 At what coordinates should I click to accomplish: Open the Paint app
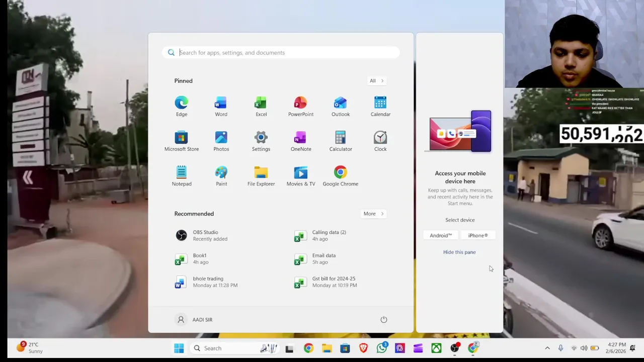point(221,176)
